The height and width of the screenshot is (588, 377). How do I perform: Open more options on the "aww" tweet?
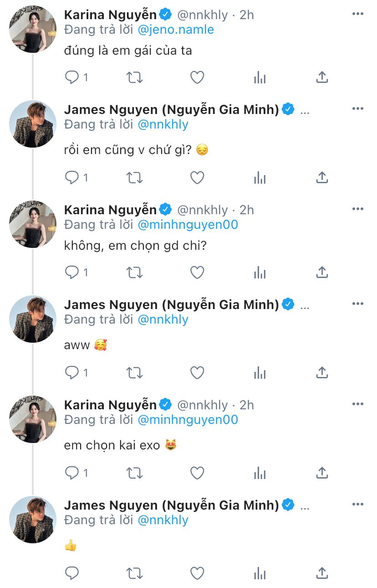(358, 304)
